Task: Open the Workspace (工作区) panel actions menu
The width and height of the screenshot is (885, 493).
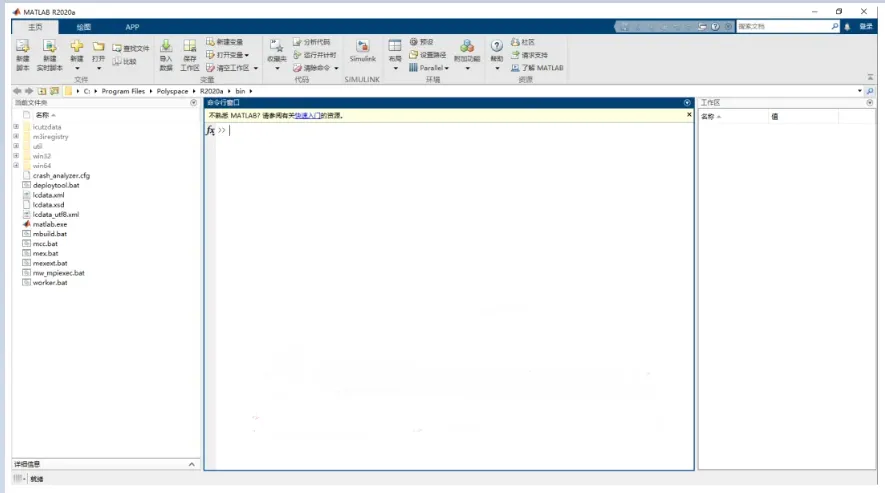Action: [x=870, y=103]
